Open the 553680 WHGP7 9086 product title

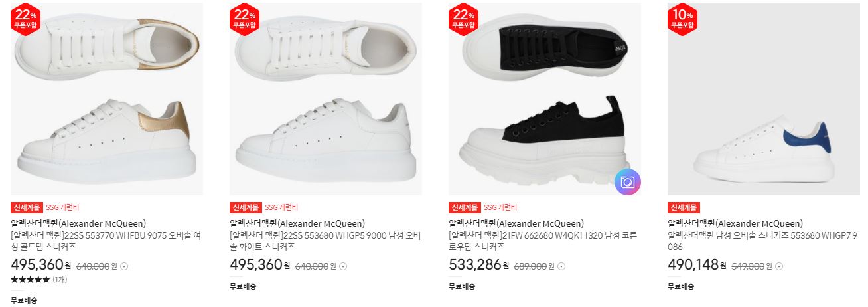tap(763, 241)
